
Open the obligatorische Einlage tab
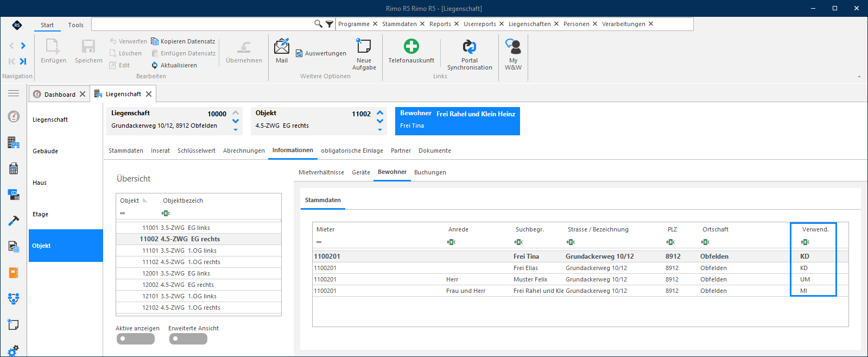pos(352,151)
